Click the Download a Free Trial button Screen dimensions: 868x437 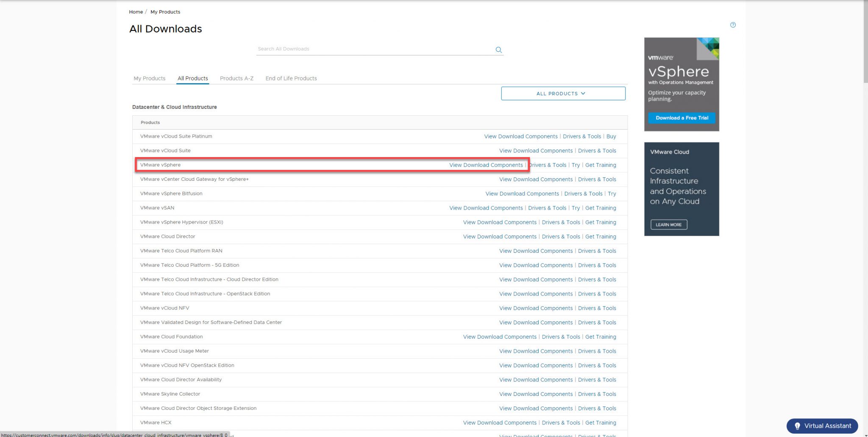coord(681,118)
